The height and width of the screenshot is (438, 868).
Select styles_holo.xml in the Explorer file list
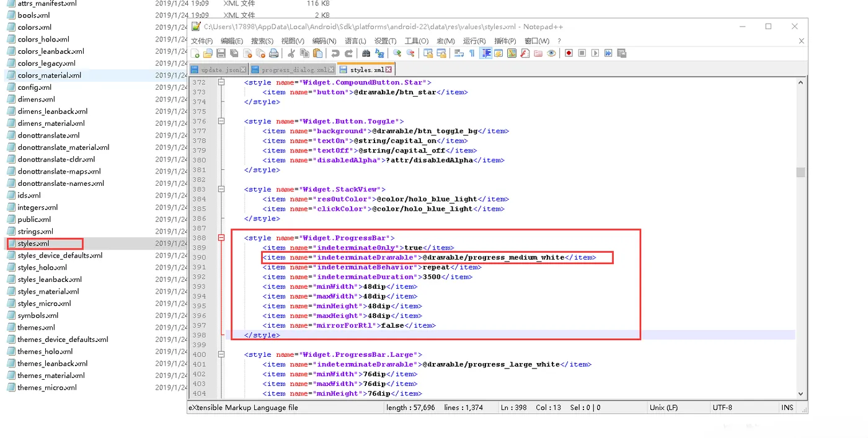point(42,268)
